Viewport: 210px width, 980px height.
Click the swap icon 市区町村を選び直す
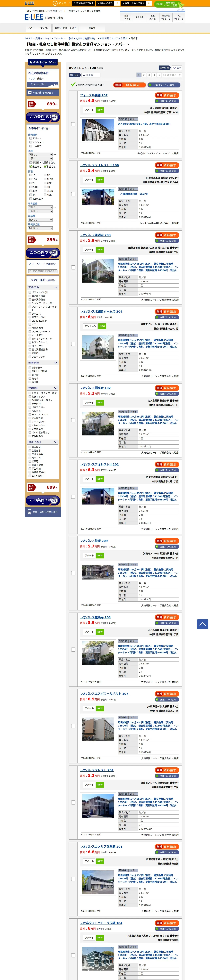pos(30,92)
